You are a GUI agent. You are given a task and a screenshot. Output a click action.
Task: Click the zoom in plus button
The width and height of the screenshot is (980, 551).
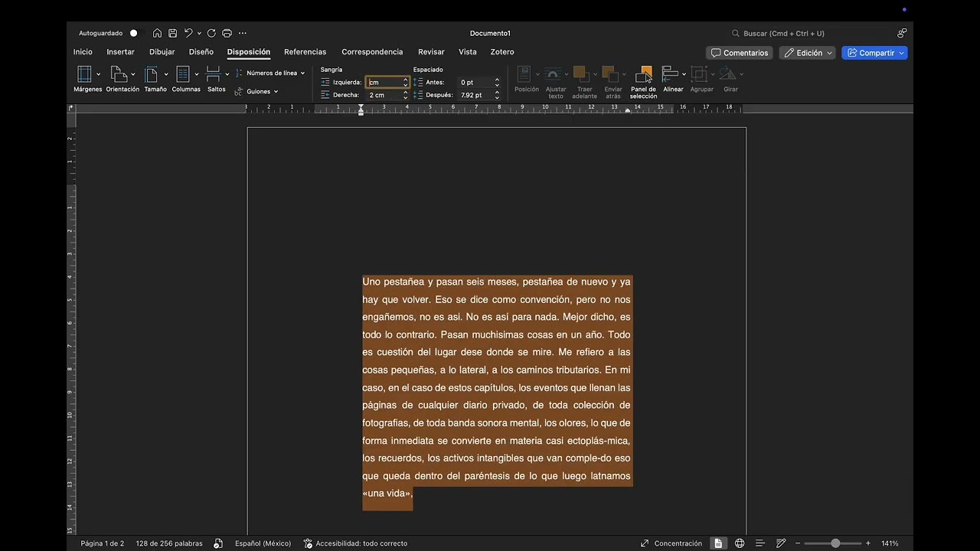pyautogui.click(x=867, y=543)
